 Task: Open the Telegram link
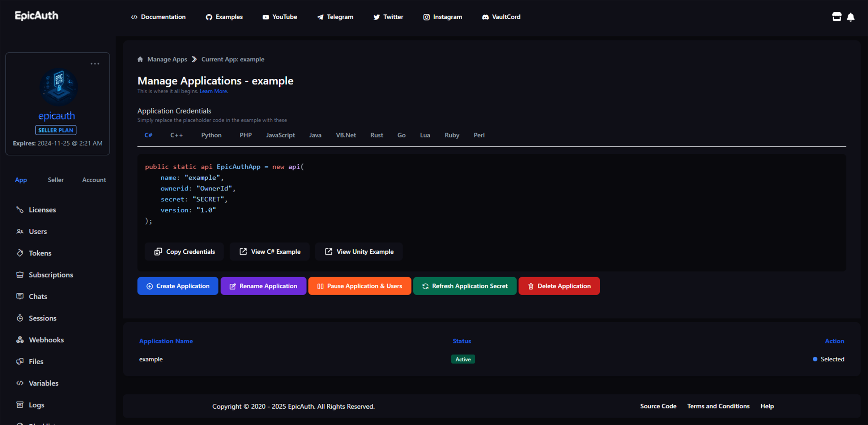point(335,17)
